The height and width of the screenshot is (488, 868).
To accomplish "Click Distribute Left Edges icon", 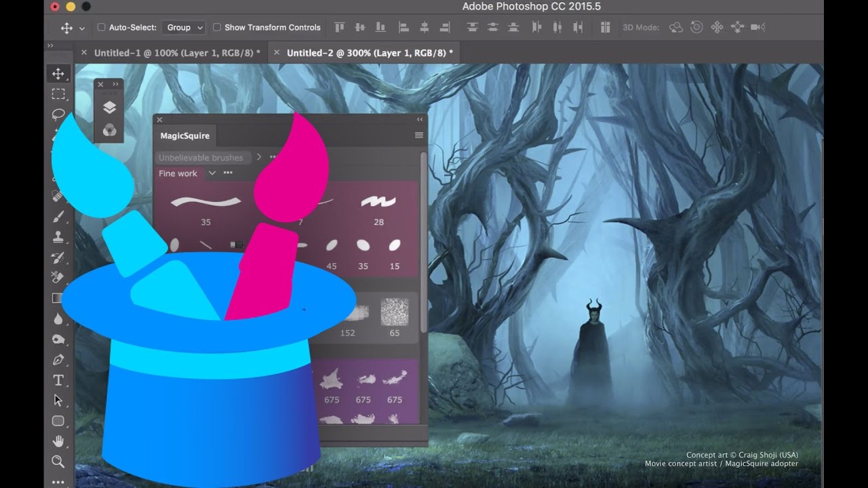I will [537, 27].
